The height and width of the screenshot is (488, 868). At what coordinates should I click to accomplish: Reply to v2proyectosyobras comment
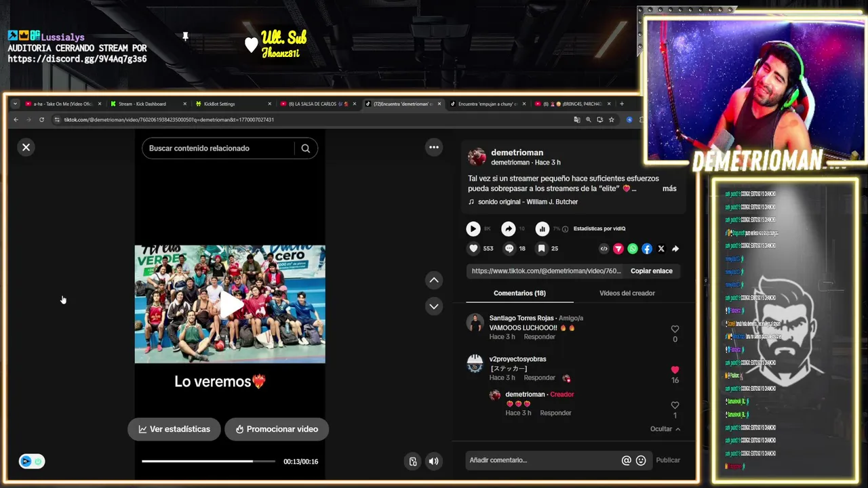[540, 378]
